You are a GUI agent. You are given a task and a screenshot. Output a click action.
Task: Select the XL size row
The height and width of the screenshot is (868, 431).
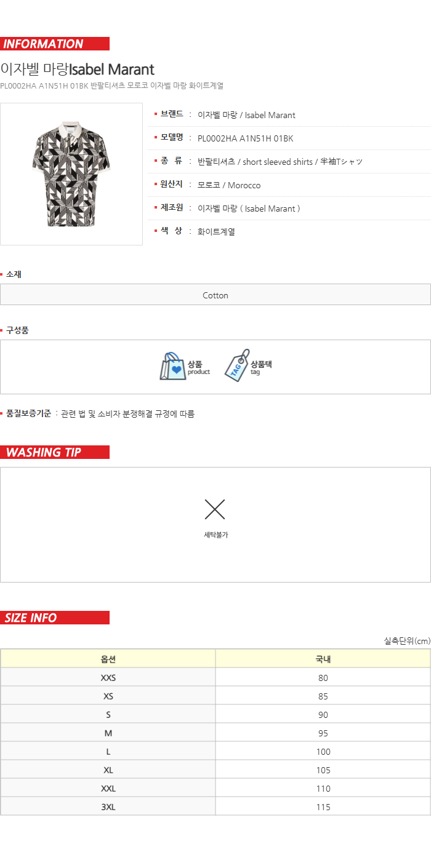click(x=216, y=770)
